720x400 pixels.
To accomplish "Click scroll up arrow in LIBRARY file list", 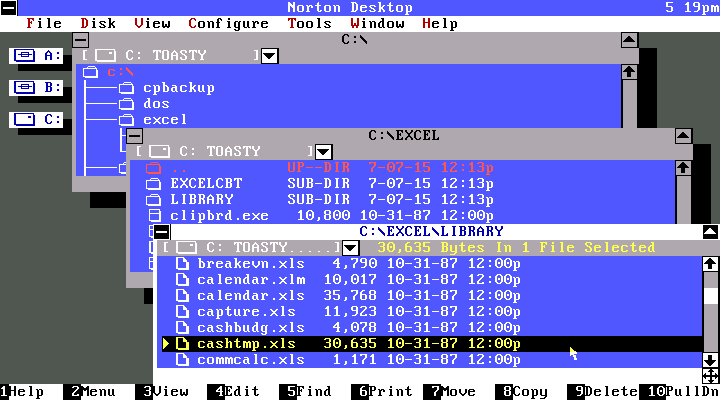I will click(710, 264).
